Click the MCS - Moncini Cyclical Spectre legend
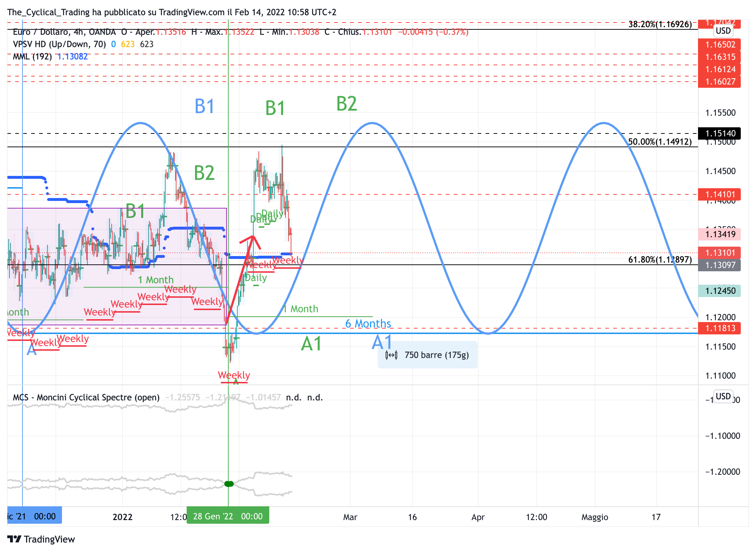Screen dimensions: 756x552 [x=86, y=397]
